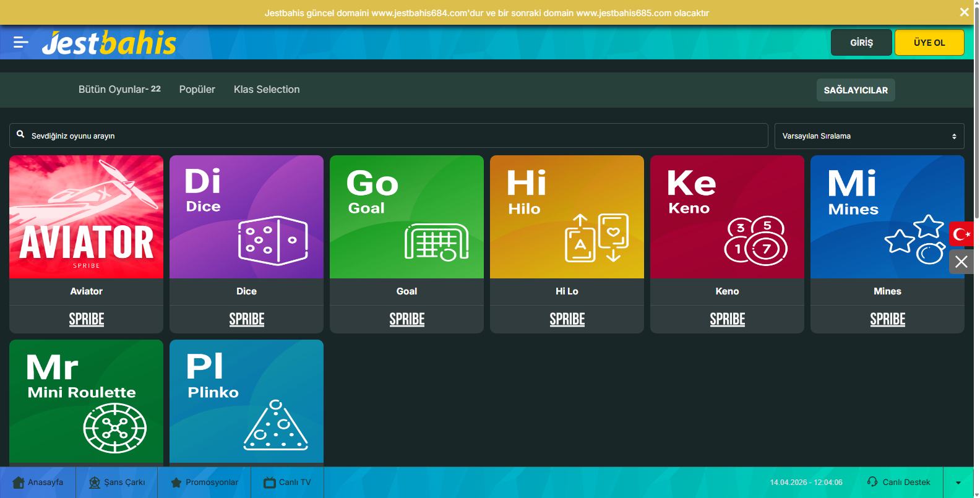Click the Spribe logo under Hi Lo
980x498 pixels.
click(567, 319)
